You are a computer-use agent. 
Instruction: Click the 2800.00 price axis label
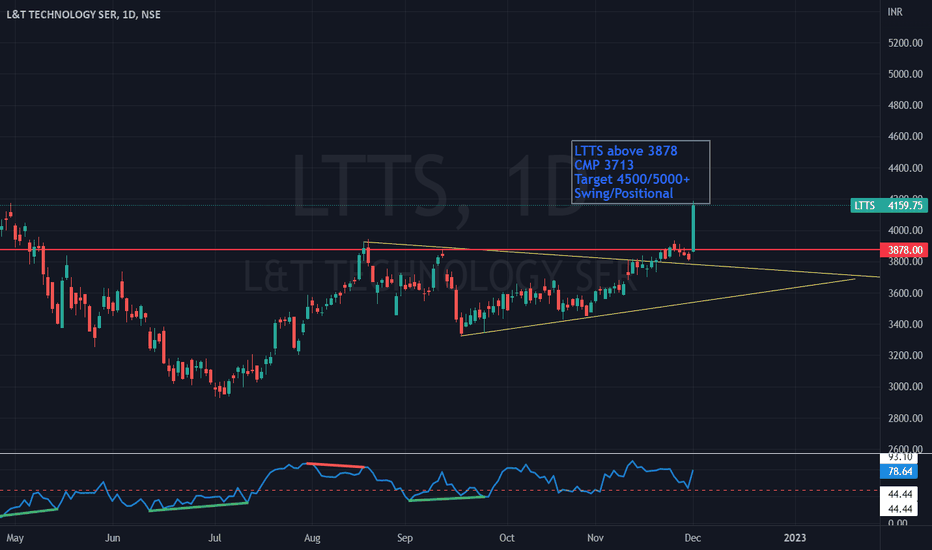(905, 418)
